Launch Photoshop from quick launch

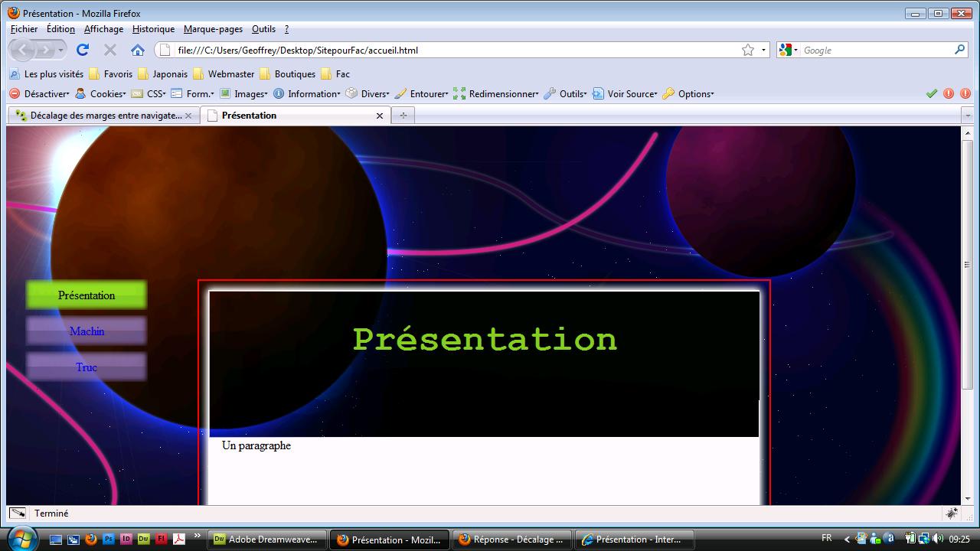pos(108,539)
